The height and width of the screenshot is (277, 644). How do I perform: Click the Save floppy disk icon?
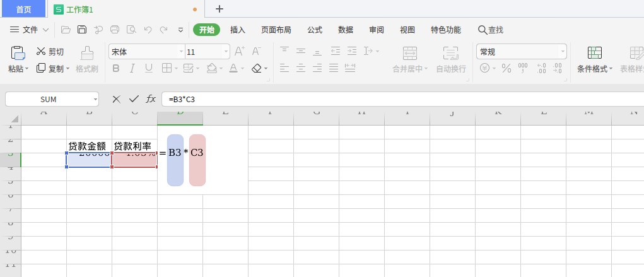tap(82, 30)
